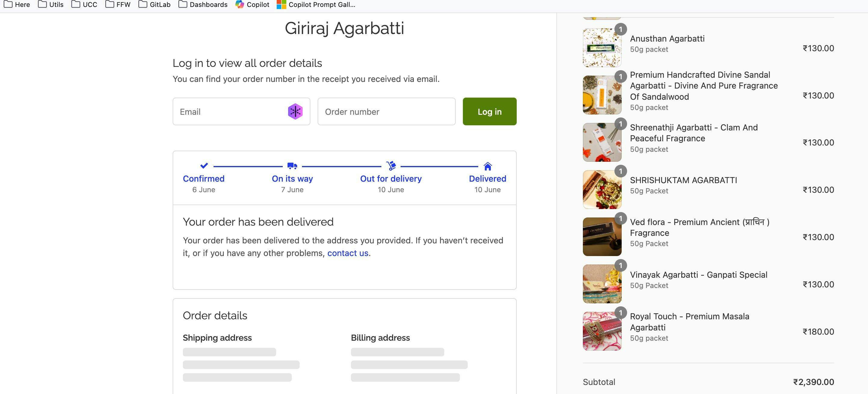Click the Confirmed checkmark status icon

point(204,166)
